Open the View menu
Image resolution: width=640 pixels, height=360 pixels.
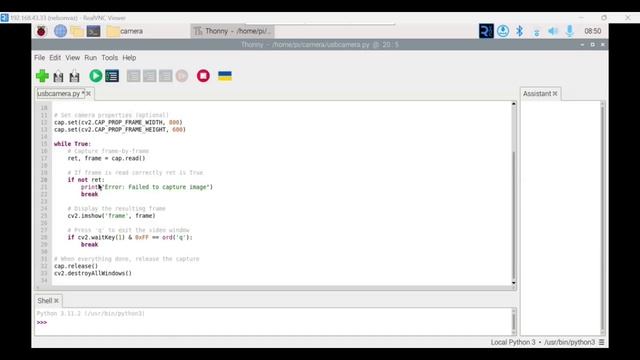(x=73, y=58)
